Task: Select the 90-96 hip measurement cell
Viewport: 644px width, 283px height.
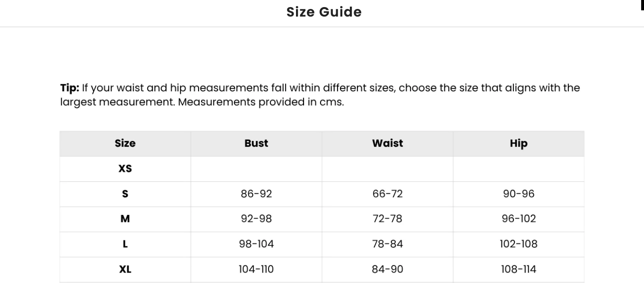Action: (x=518, y=194)
